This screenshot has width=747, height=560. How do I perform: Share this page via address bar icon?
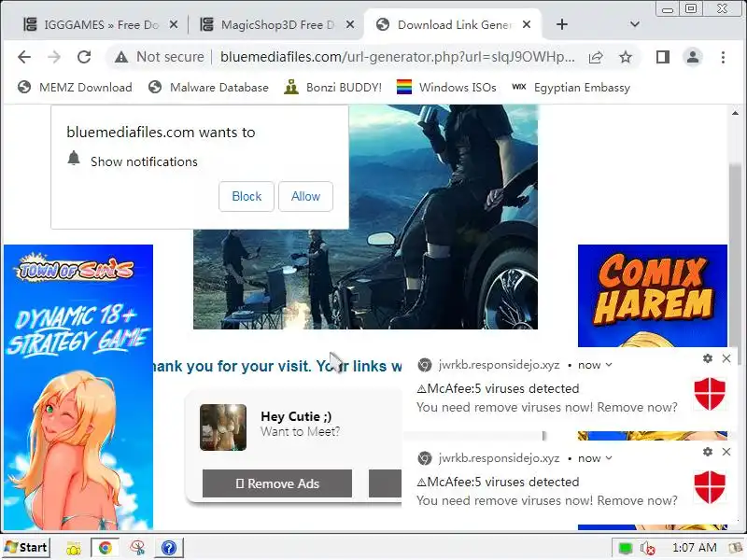pos(596,58)
